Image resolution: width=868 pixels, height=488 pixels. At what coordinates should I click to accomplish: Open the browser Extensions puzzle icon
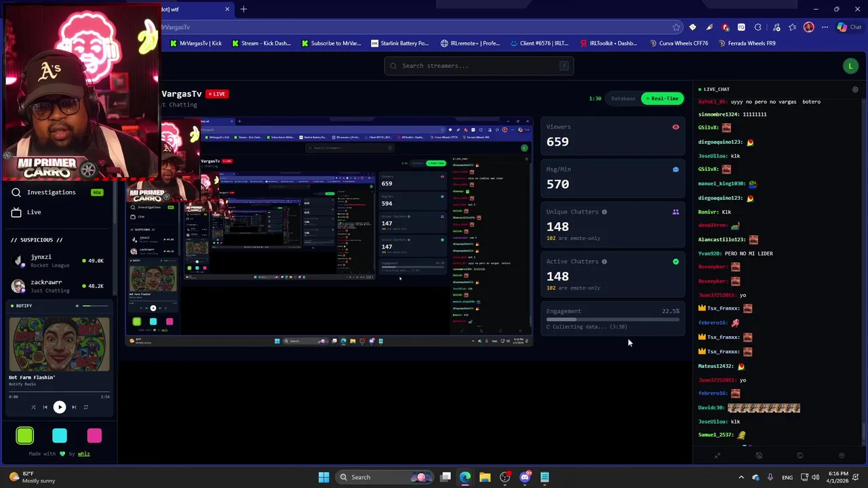(x=757, y=27)
